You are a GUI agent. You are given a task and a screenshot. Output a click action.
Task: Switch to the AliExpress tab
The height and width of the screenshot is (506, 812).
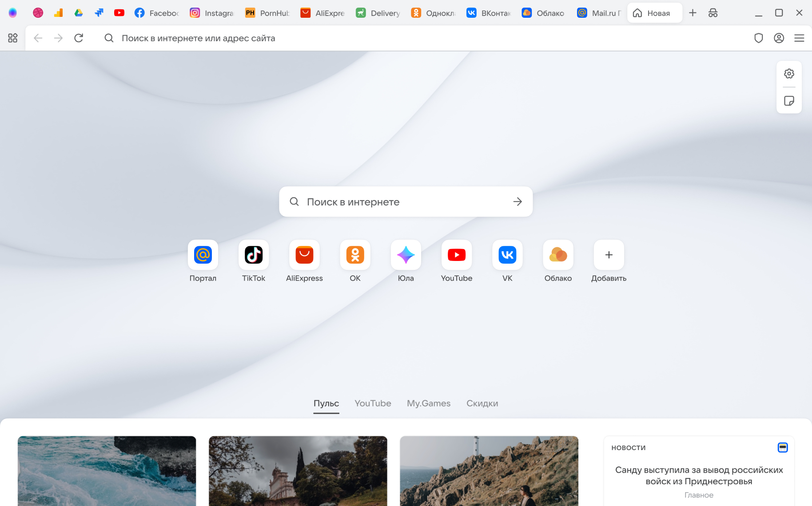coord(323,13)
